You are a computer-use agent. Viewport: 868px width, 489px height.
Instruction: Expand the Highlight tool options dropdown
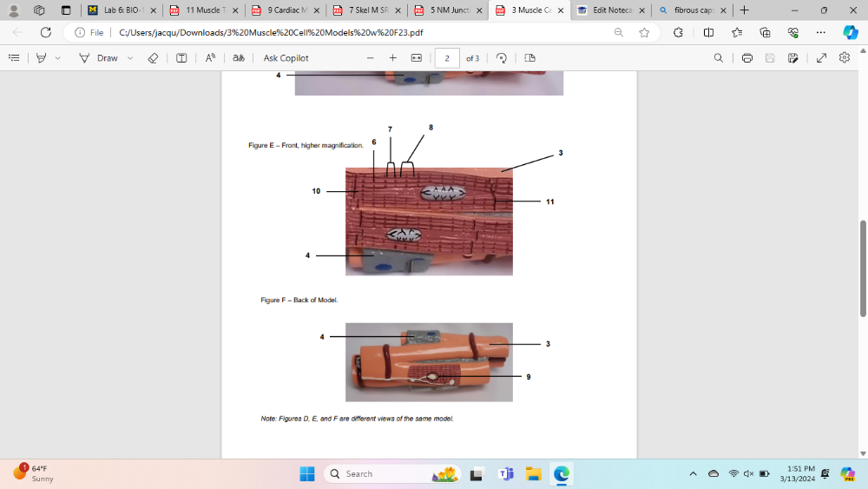point(58,58)
